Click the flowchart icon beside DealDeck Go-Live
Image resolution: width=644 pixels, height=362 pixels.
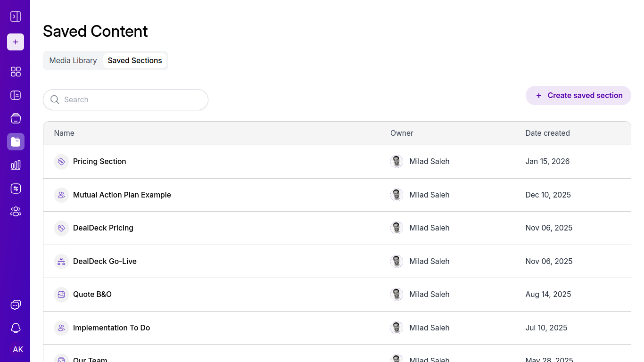[x=61, y=261]
